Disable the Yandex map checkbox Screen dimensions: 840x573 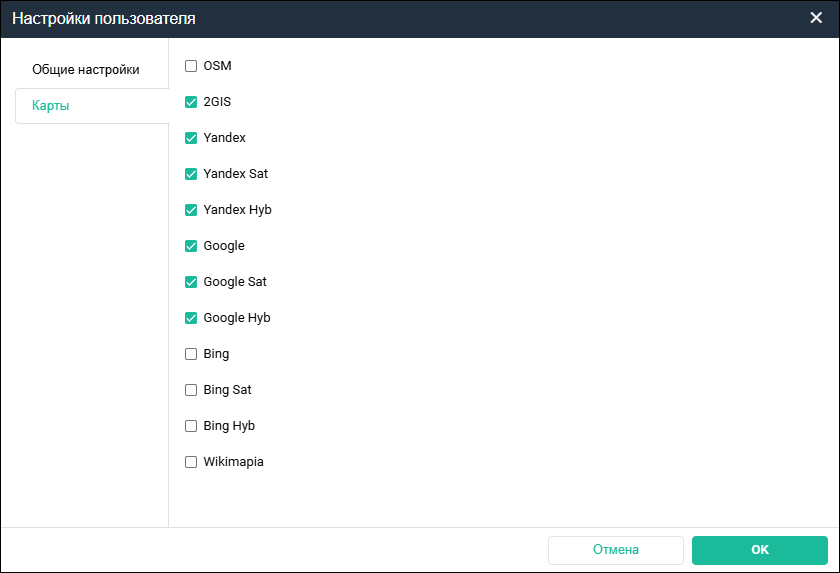point(191,138)
